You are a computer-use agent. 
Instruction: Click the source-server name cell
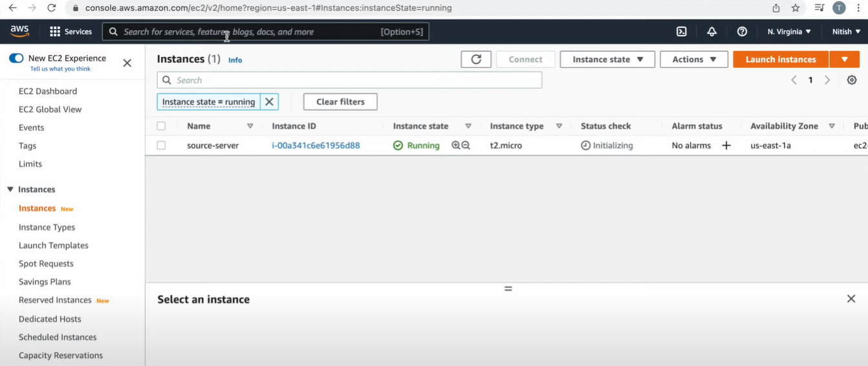click(213, 145)
